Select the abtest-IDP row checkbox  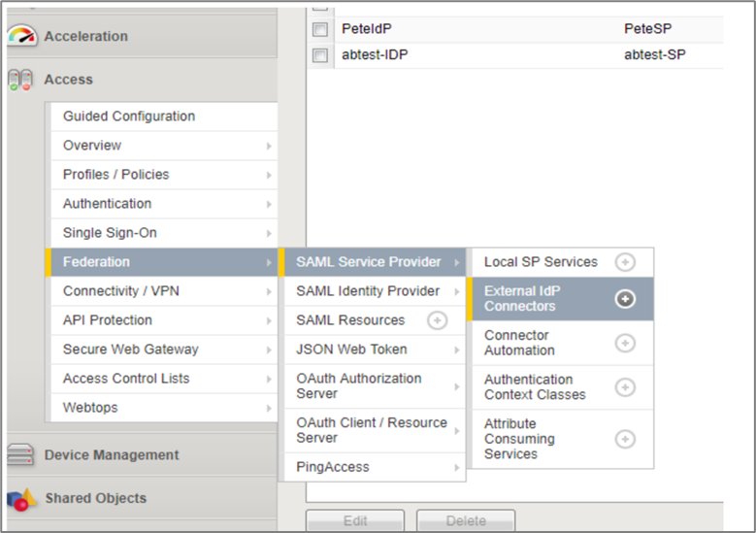coord(320,55)
